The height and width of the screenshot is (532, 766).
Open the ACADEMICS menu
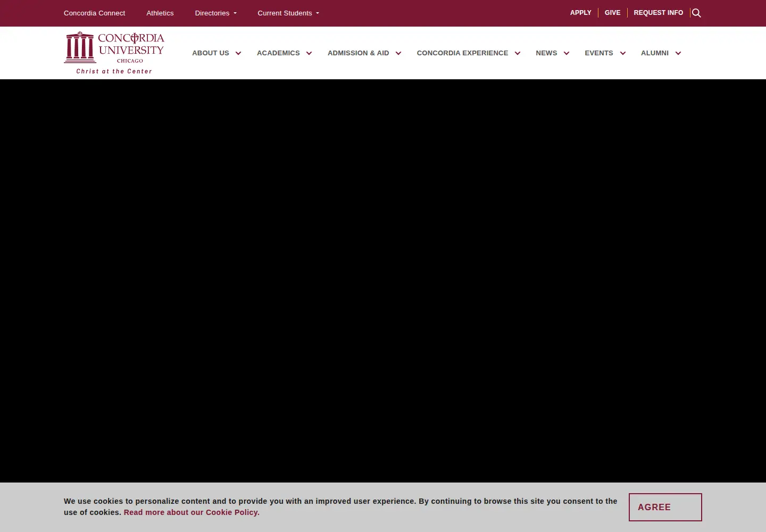(278, 53)
